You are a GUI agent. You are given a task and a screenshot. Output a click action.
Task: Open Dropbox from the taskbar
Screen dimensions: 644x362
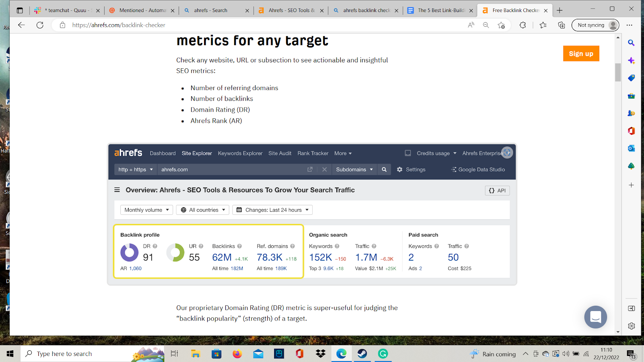[320, 354]
